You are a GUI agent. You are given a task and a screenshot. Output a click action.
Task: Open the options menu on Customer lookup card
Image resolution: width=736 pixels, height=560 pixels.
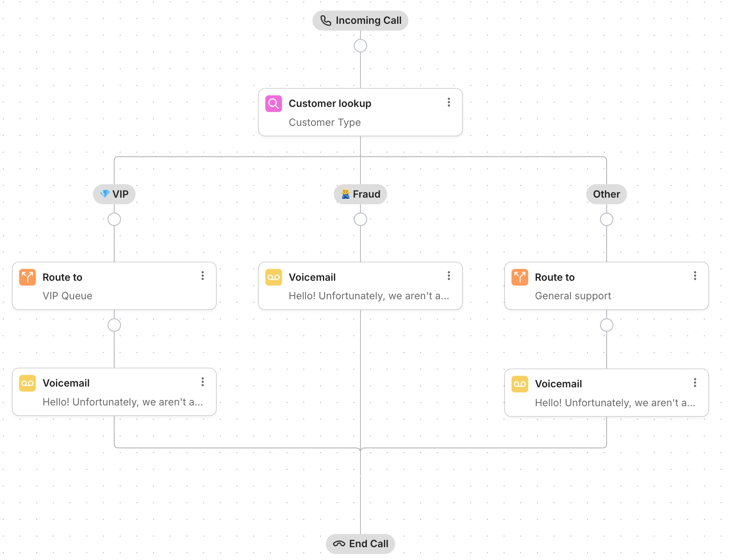point(449,102)
